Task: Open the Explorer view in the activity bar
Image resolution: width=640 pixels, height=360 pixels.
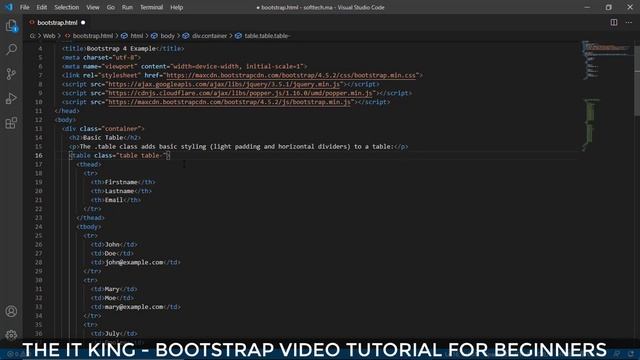Action: click(11, 26)
